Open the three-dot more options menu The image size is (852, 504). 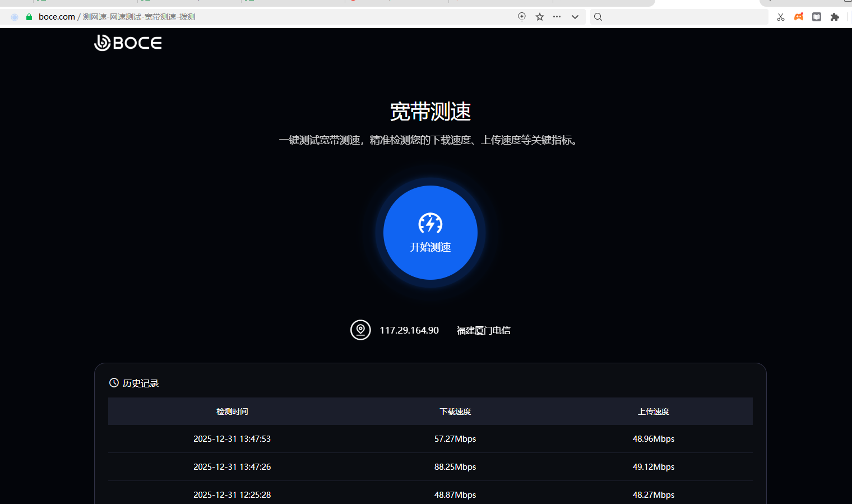(x=557, y=17)
